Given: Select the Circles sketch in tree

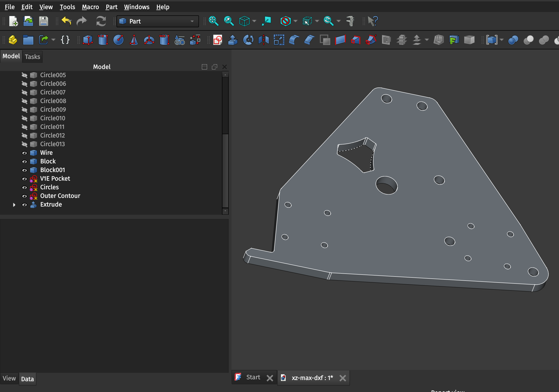Looking at the screenshot, I should click(49, 187).
